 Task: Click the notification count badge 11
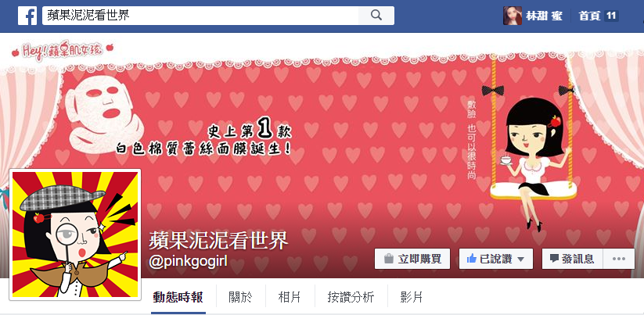[611, 16]
